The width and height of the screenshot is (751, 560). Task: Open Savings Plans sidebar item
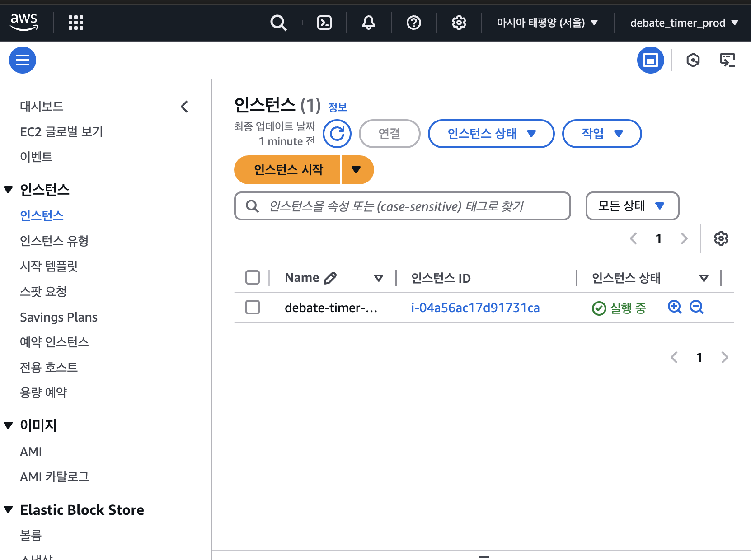point(59,317)
